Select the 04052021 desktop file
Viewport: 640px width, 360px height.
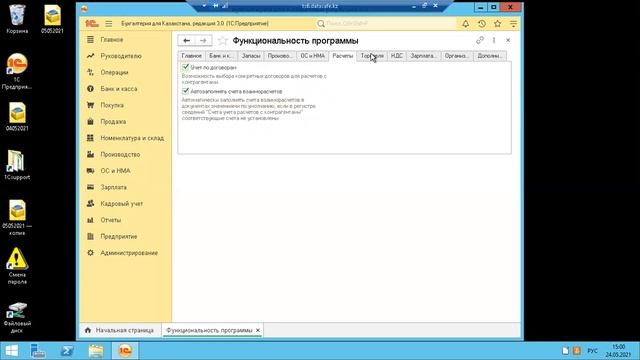pos(17,117)
